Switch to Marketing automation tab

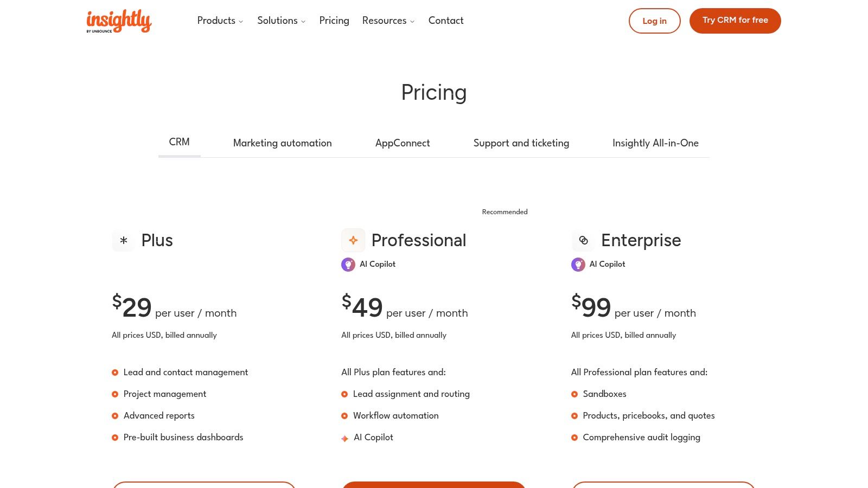[282, 143]
